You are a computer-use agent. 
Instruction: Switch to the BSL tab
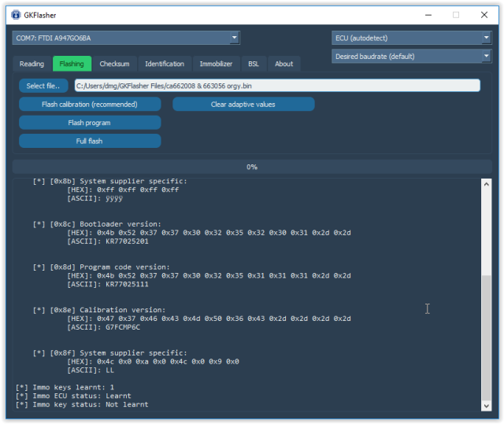pyautogui.click(x=254, y=64)
